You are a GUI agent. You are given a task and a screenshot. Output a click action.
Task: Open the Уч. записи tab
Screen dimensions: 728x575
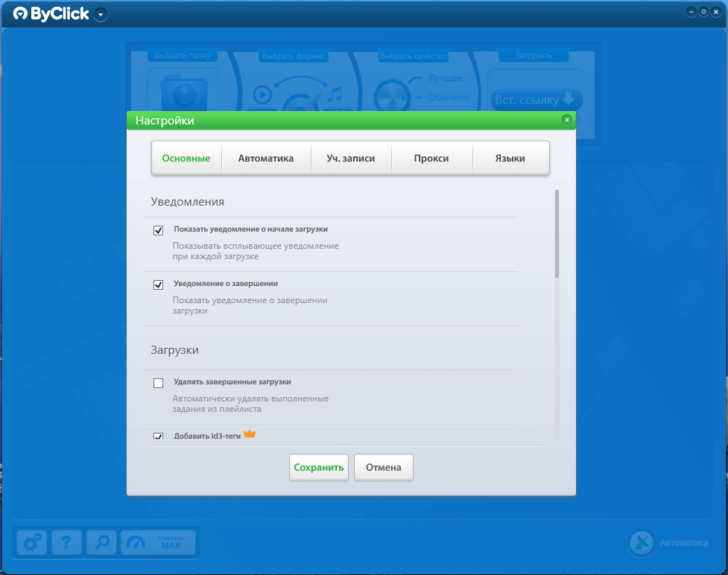(351, 158)
